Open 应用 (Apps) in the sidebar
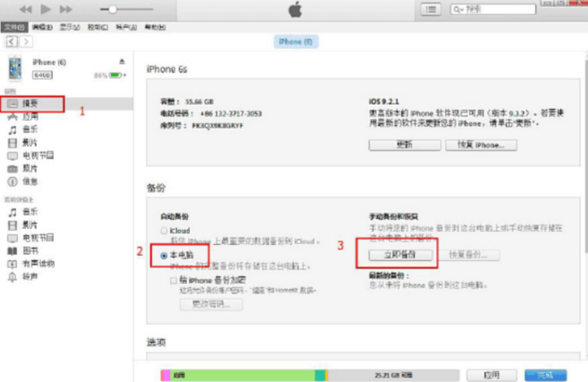The image size is (588, 382). 30,117
